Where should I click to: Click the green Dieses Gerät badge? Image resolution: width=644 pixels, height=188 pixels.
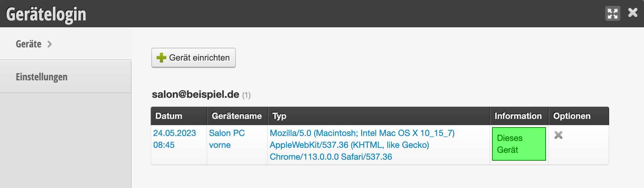(x=519, y=144)
